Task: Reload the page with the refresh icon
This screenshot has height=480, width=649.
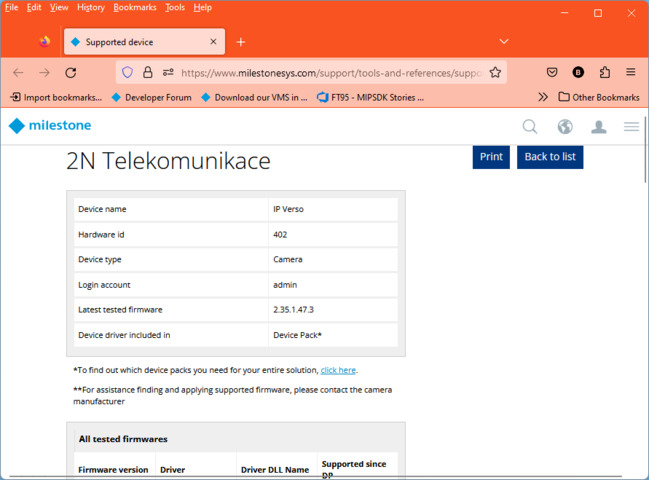Action: (70, 73)
